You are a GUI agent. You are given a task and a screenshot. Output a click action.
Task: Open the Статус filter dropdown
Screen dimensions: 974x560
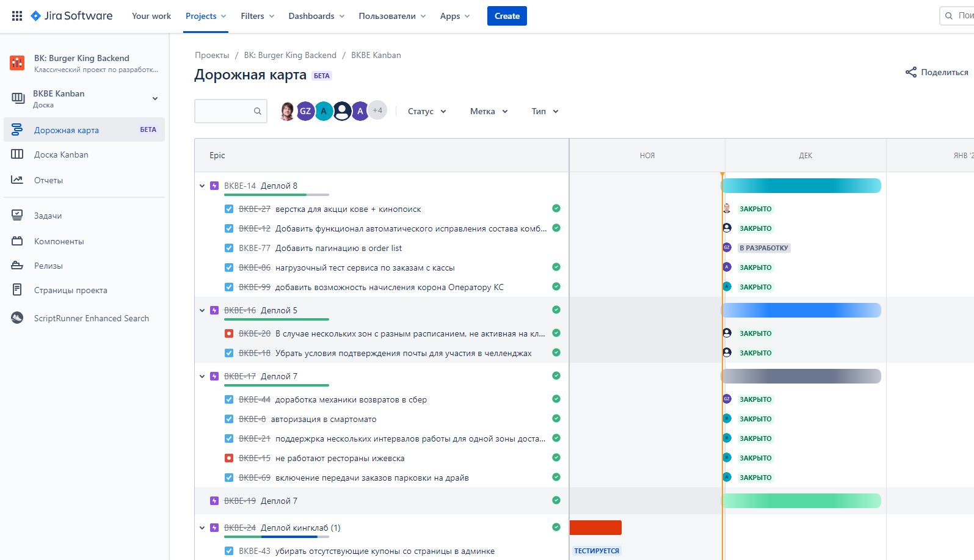click(x=427, y=111)
